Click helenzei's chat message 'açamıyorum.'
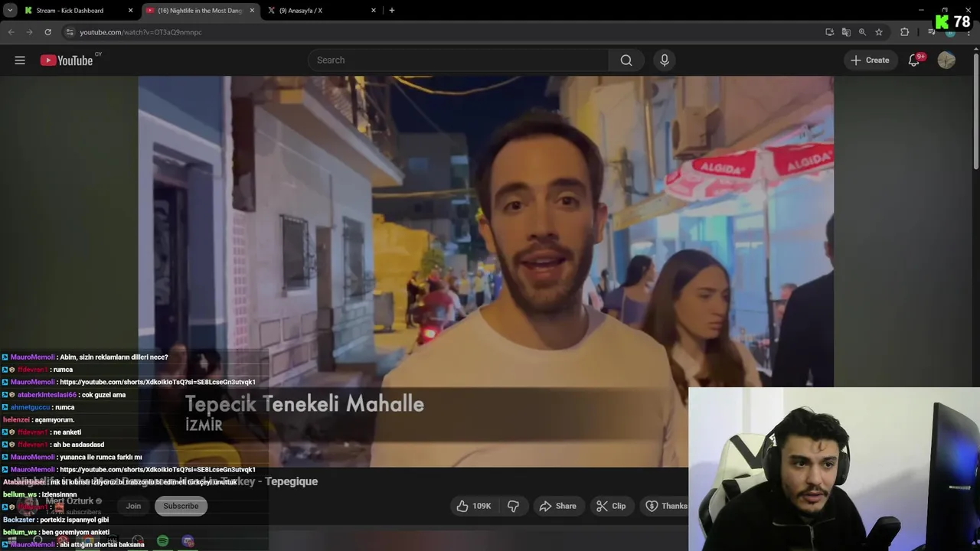The width and height of the screenshot is (980, 551). (x=54, y=419)
